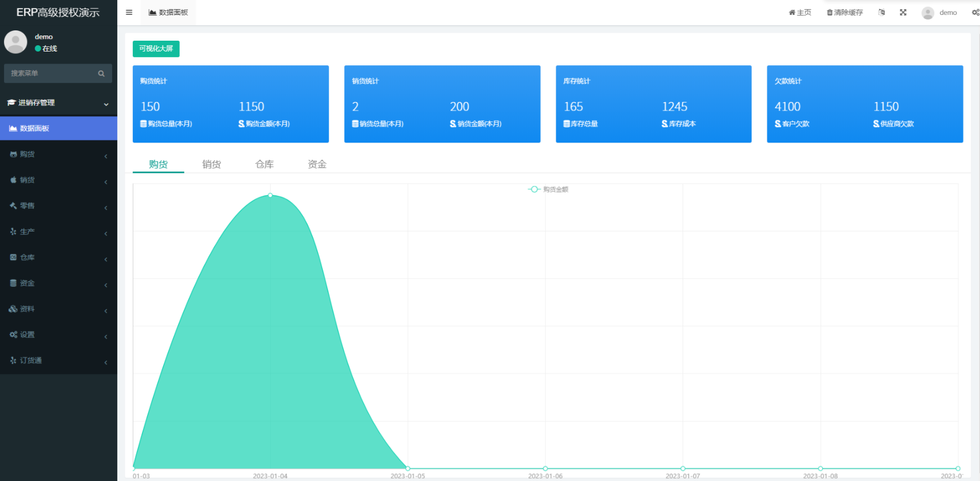The width and height of the screenshot is (980, 481).
Task: Collapse the 进销存管理 menu group
Action: tap(58, 103)
